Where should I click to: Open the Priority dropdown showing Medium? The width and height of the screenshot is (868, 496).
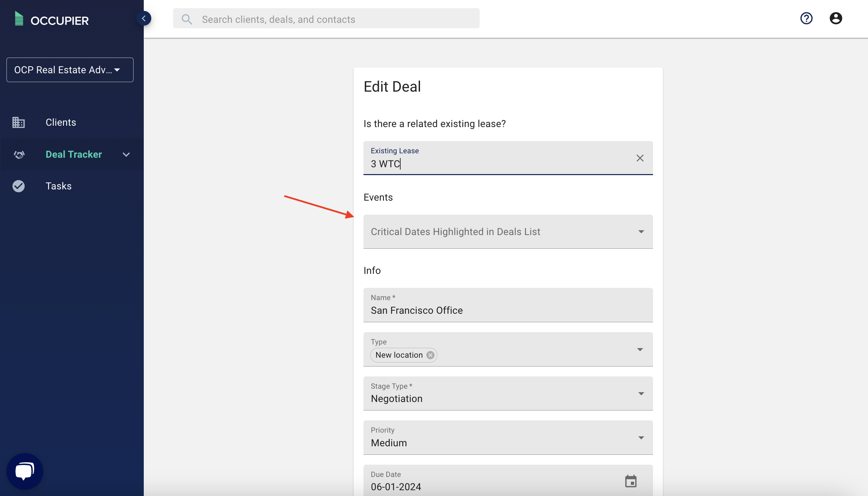(x=508, y=438)
